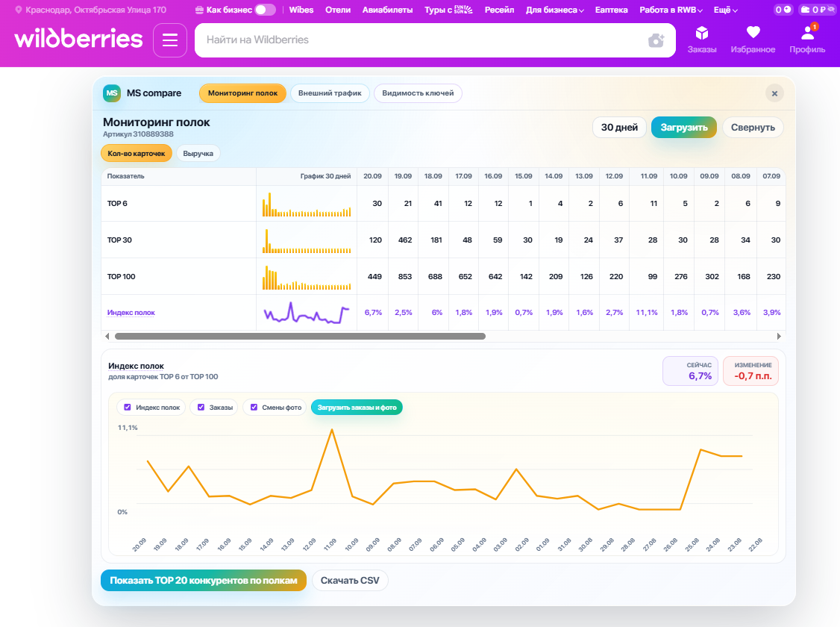Switch to the Видимость ключей tab

pos(418,93)
